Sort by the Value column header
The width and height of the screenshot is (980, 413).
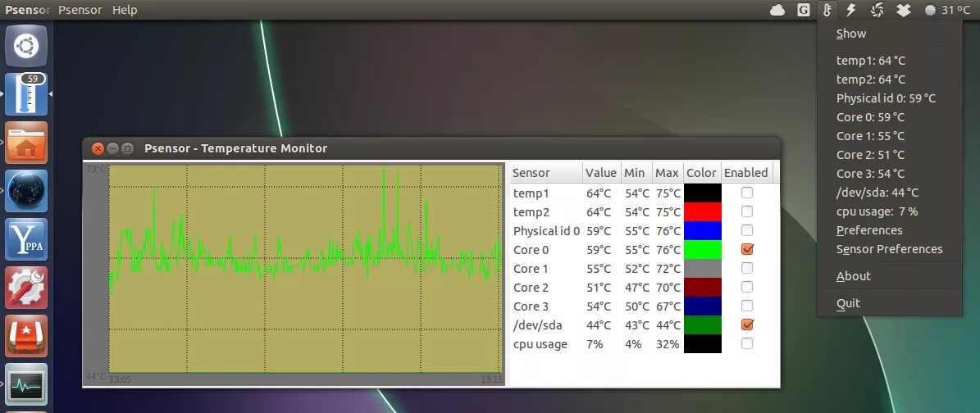coord(601,173)
